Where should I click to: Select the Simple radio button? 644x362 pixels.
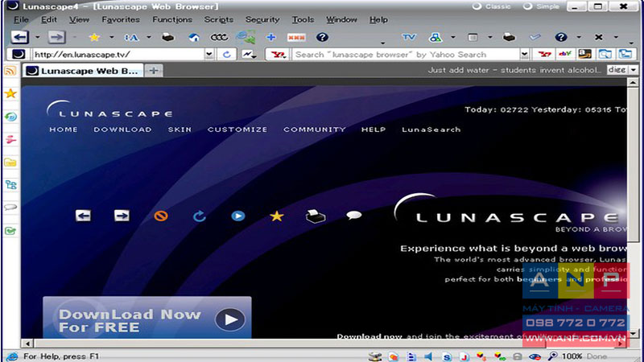tap(528, 6)
